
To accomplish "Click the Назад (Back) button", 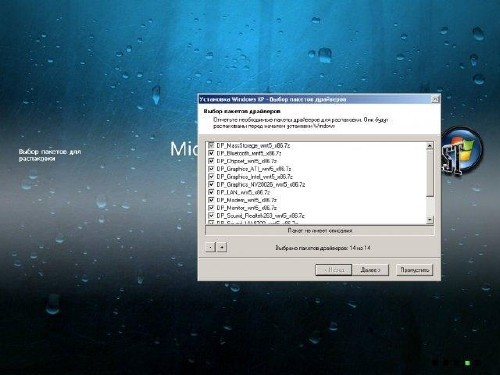I will [x=334, y=270].
